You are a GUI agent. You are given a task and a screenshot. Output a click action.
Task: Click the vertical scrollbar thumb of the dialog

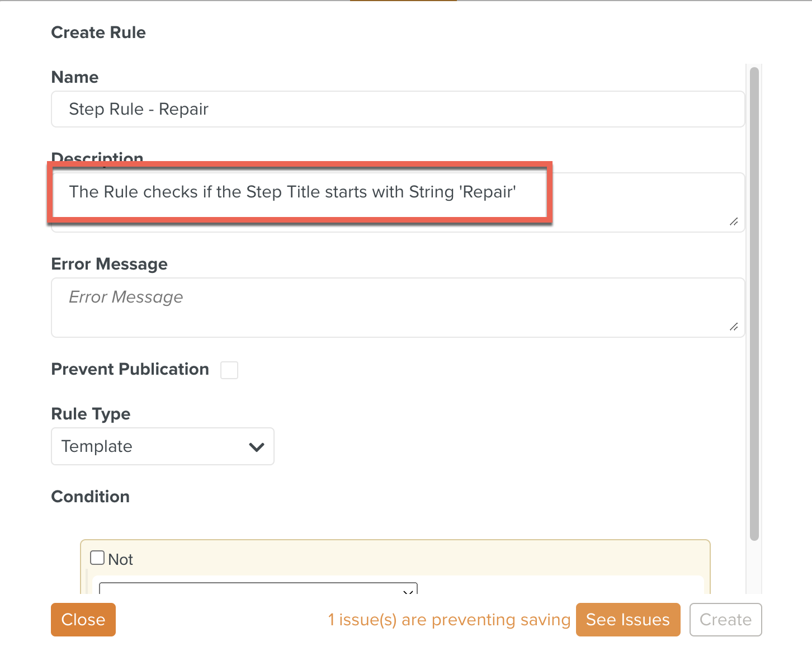(x=754, y=302)
